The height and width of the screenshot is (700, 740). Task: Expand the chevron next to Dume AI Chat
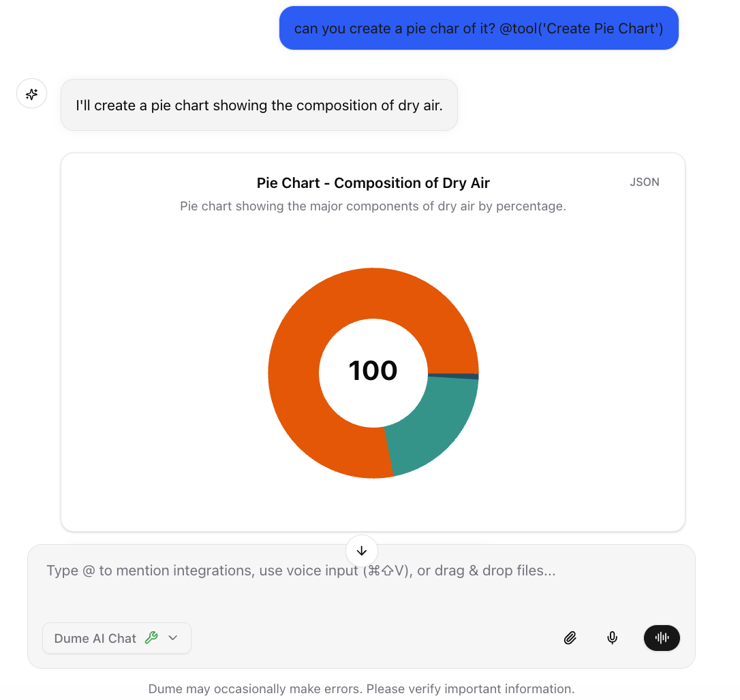173,638
